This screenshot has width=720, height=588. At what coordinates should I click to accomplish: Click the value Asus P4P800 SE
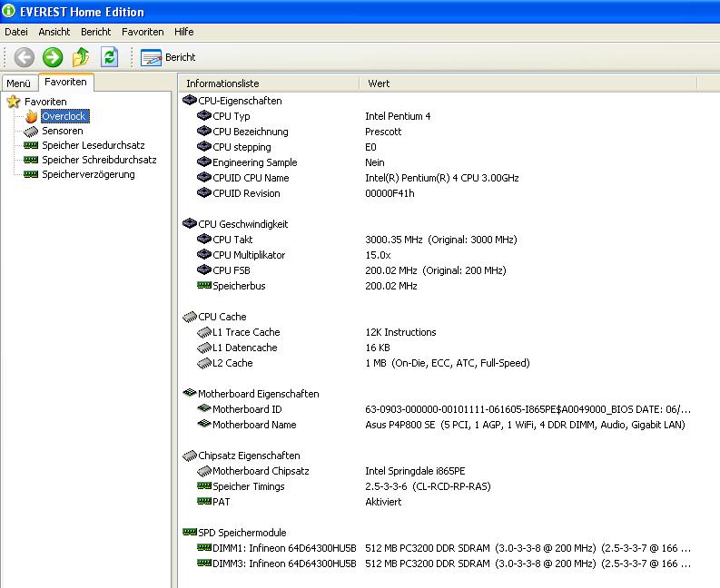pyautogui.click(x=399, y=425)
